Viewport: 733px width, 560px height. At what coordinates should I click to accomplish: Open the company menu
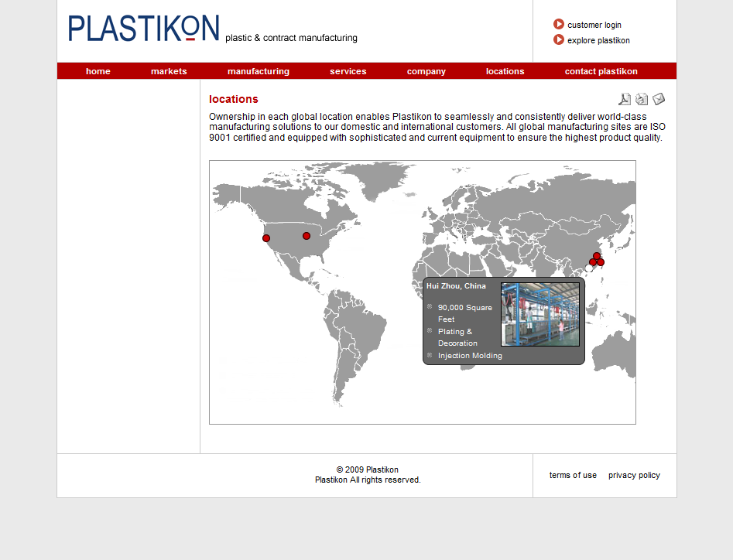coord(426,71)
